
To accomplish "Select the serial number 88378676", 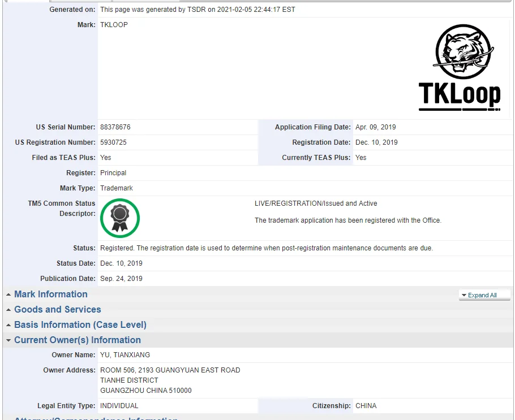I will pos(115,127).
